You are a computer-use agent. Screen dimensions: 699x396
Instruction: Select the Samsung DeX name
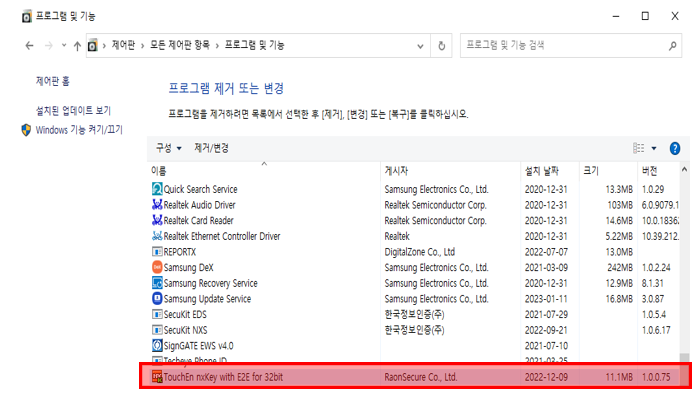[x=189, y=267]
